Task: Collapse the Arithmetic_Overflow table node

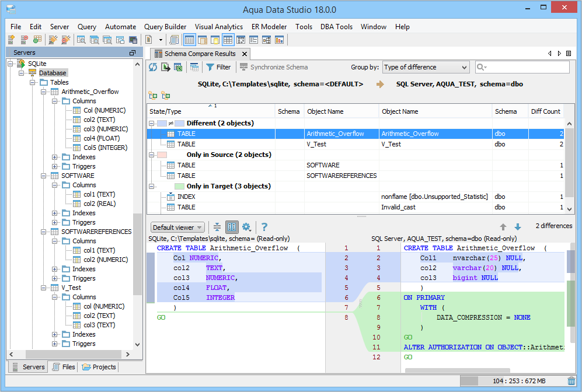Action: [43, 92]
